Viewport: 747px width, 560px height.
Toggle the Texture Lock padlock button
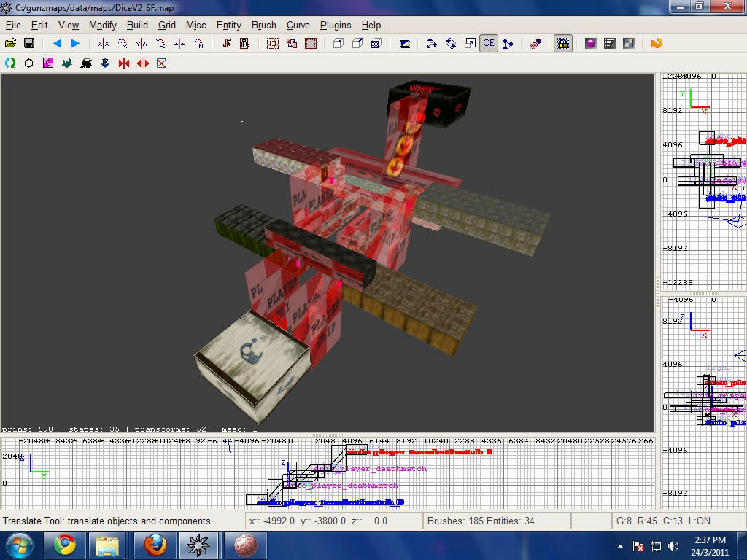[562, 44]
